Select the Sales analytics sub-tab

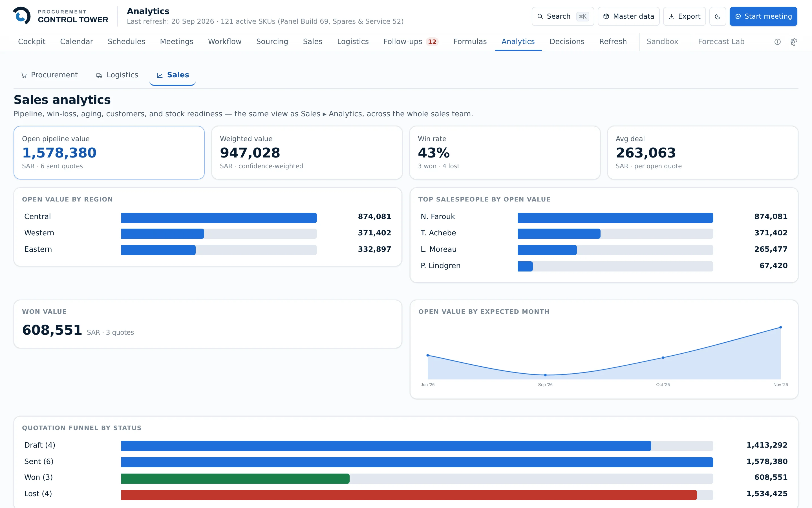[173, 75]
